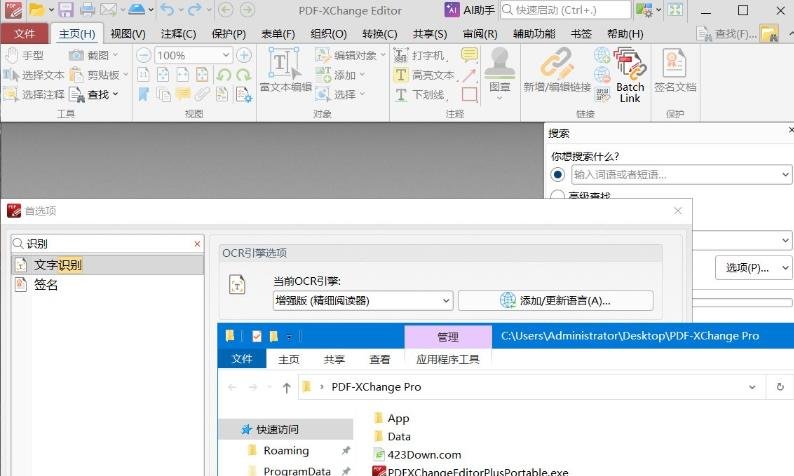Open the 100% zoom level dropdown

(x=226, y=55)
